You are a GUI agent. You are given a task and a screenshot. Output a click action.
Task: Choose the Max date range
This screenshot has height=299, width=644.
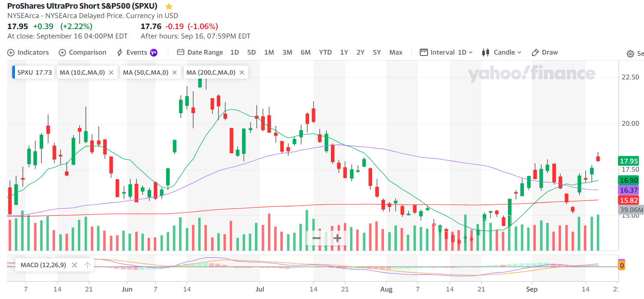coord(396,53)
